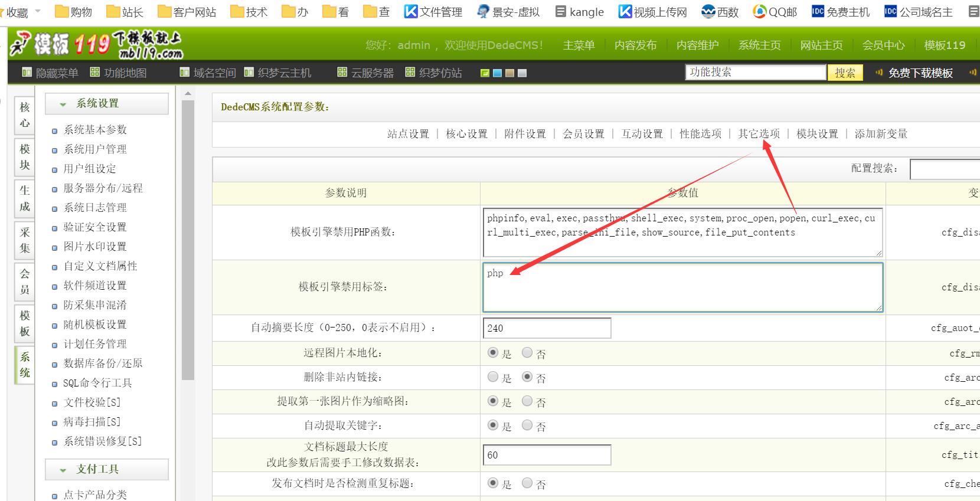Open the 其它选项 settings tab
This screenshot has width=980, height=501.
[759, 134]
